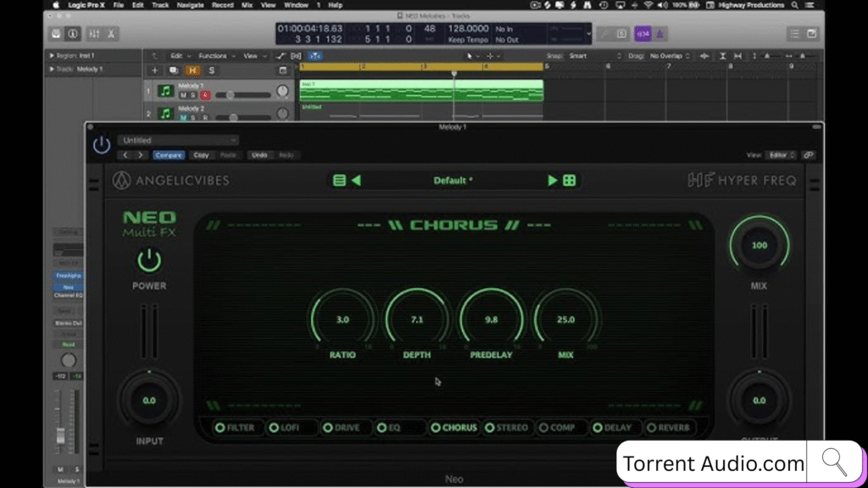The height and width of the screenshot is (488, 868).
Task: Open the Mixer from the control bar
Action: point(94,34)
